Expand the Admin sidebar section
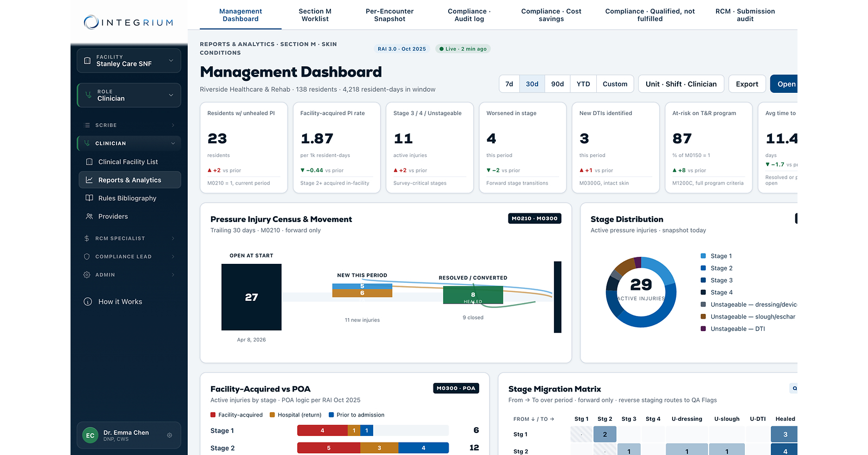The width and height of the screenshot is (868, 455). point(129,275)
